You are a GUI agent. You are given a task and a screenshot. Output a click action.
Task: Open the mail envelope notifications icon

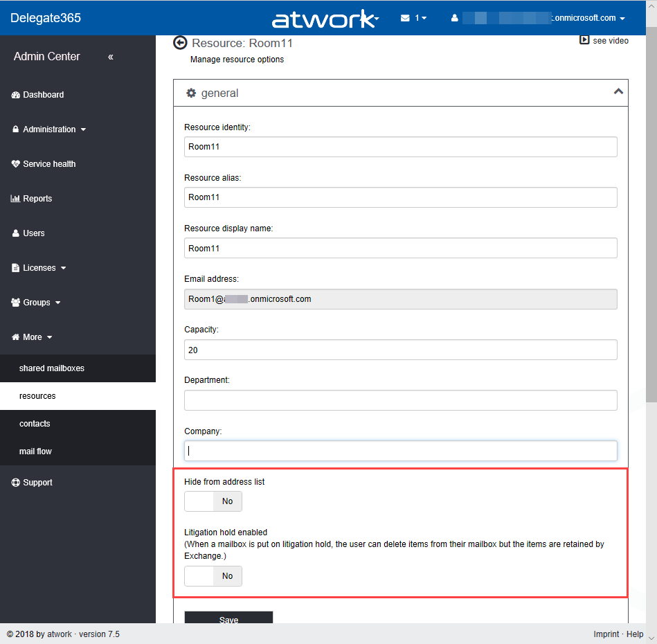click(x=405, y=18)
